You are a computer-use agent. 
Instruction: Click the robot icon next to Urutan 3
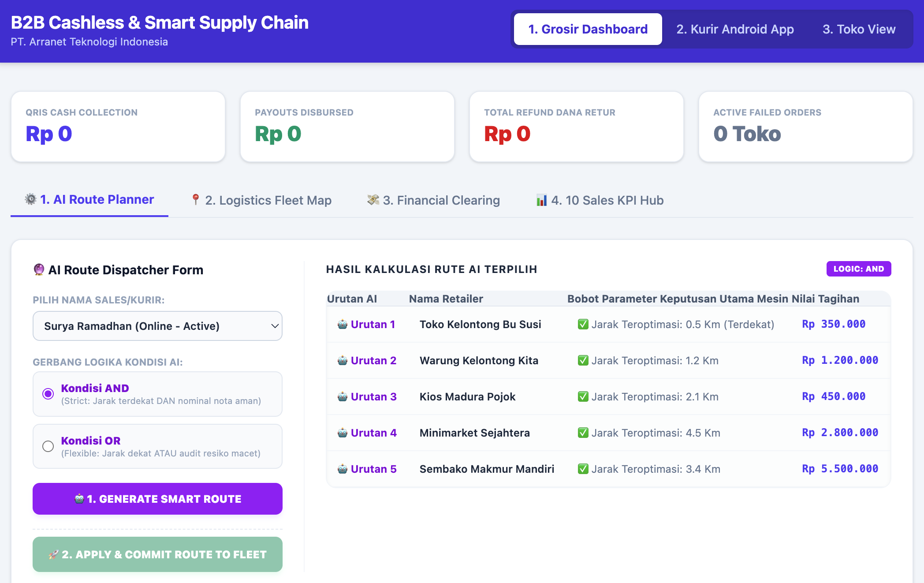click(x=343, y=397)
